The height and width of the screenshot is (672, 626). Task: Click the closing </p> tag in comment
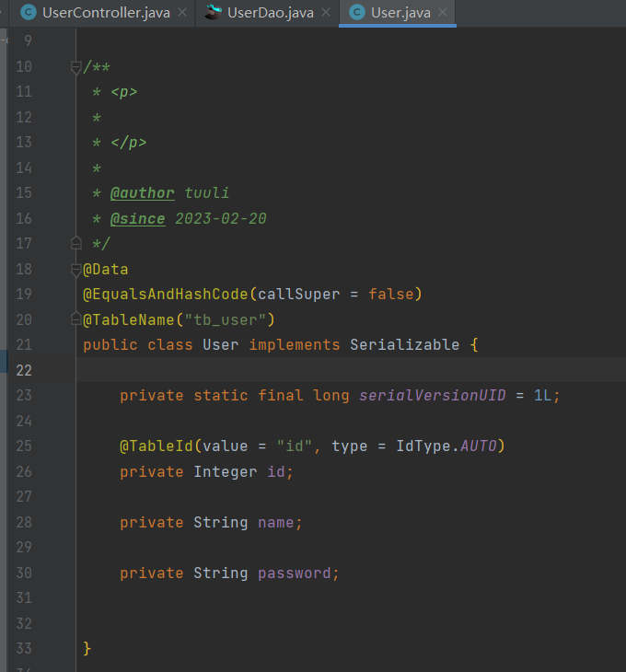[129, 143]
